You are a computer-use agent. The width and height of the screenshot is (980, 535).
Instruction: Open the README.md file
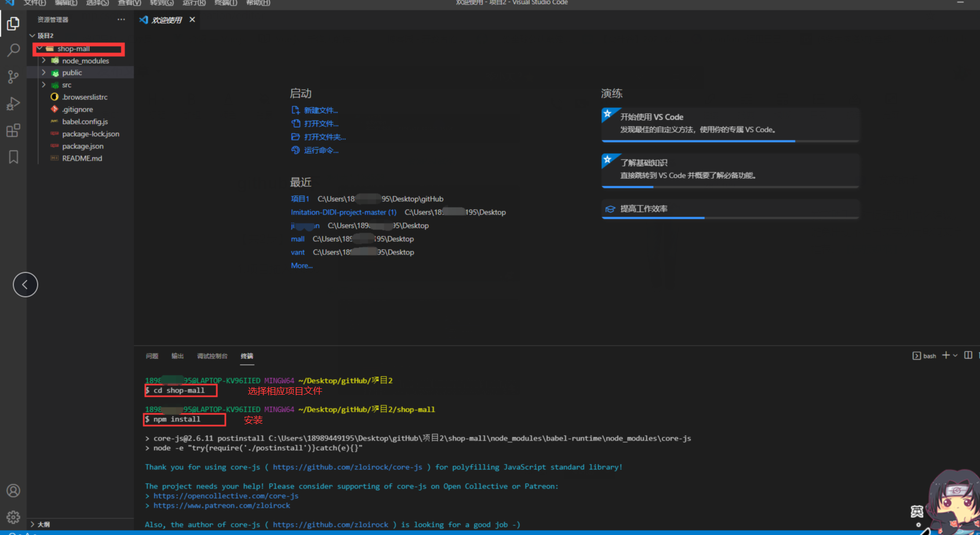pyautogui.click(x=82, y=158)
